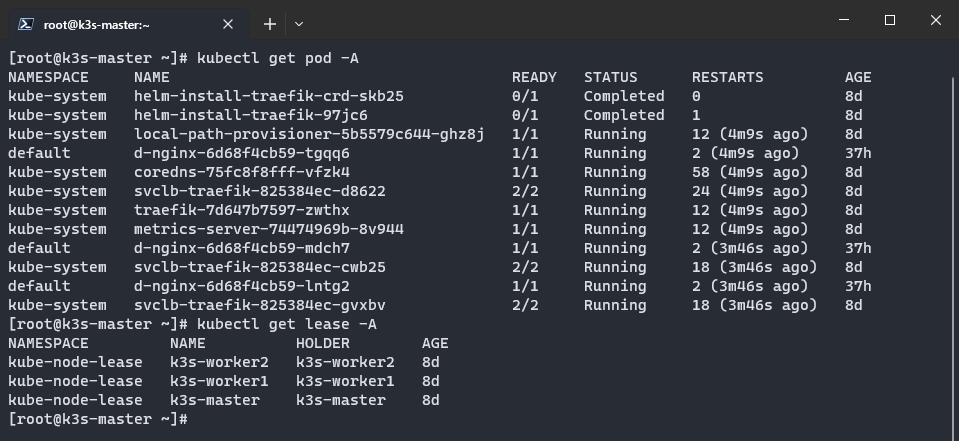
Task: Click the RESTARTS column header
Action: (x=727, y=77)
